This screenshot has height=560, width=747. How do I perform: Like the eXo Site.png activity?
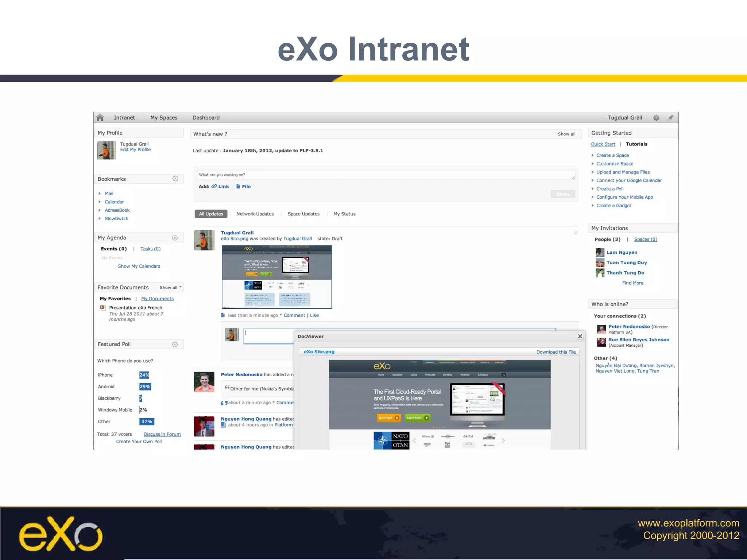pos(314,315)
